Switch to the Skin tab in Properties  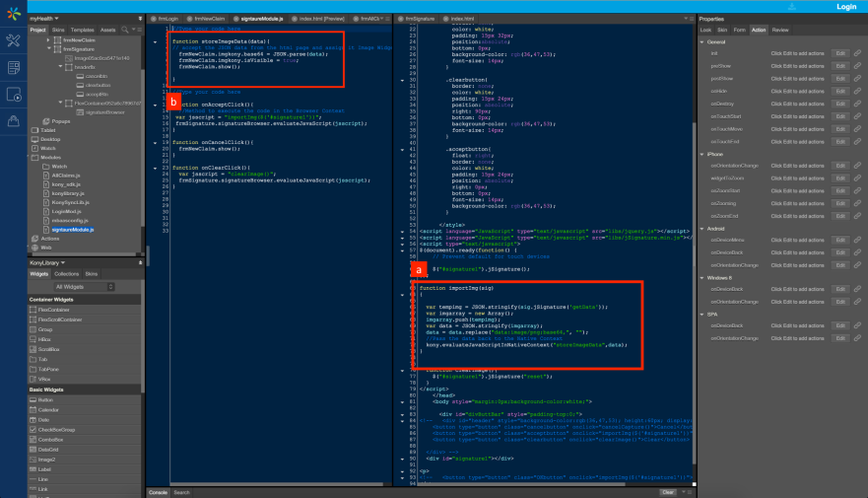tap(721, 31)
